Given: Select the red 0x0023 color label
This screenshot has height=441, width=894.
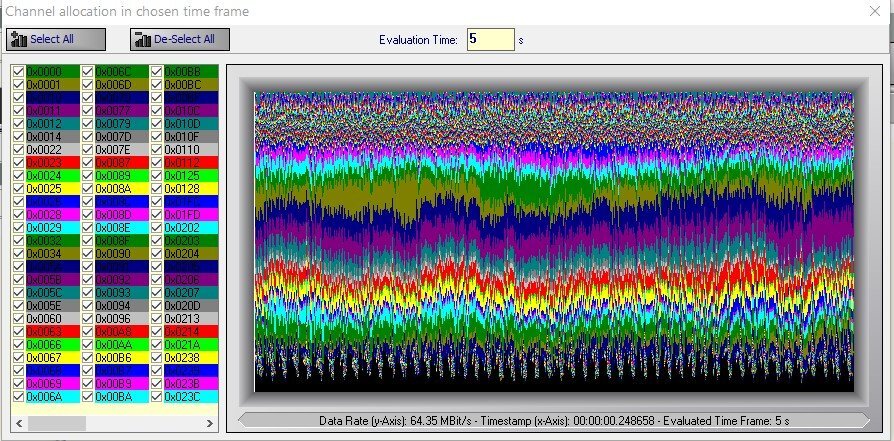Looking at the screenshot, I should 52,163.
